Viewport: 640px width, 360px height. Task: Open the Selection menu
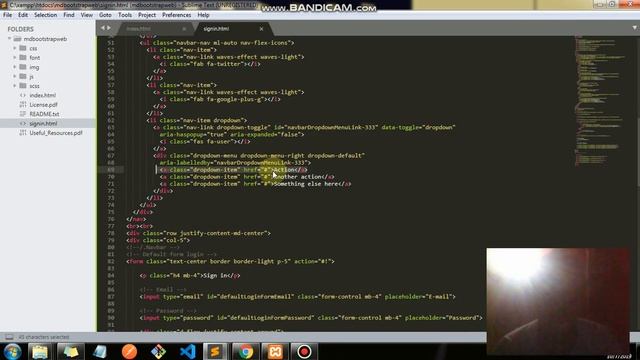coord(45,15)
